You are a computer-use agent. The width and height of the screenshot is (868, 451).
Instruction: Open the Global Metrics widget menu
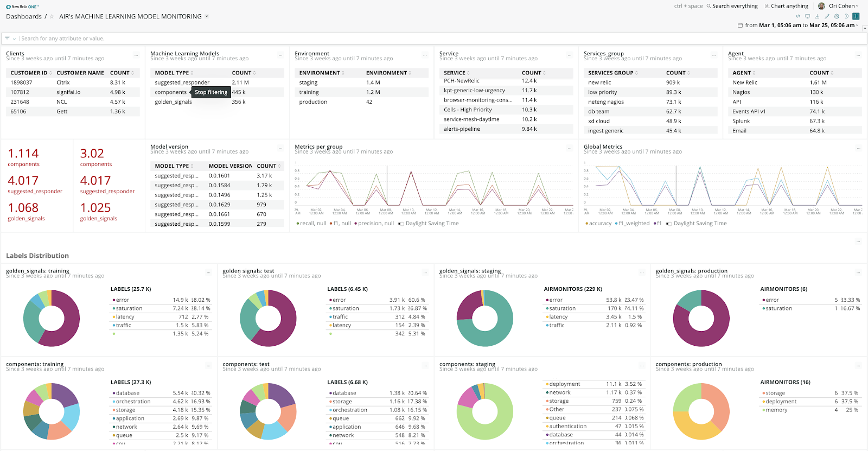click(858, 148)
